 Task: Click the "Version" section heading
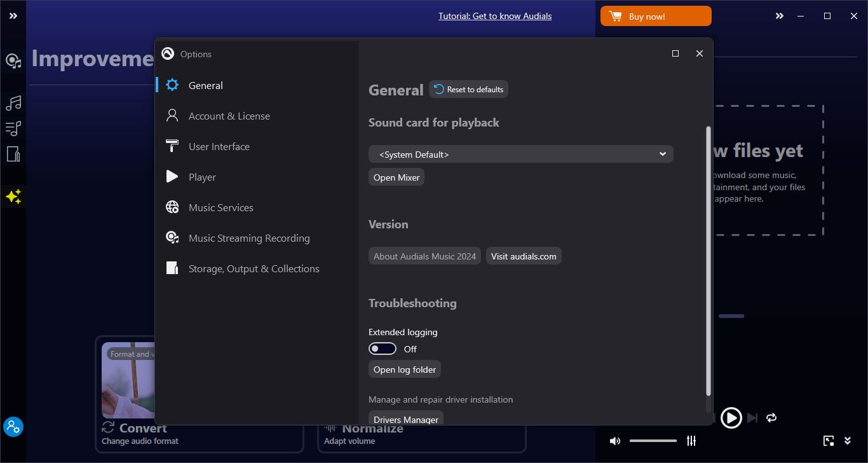click(x=388, y=225)
